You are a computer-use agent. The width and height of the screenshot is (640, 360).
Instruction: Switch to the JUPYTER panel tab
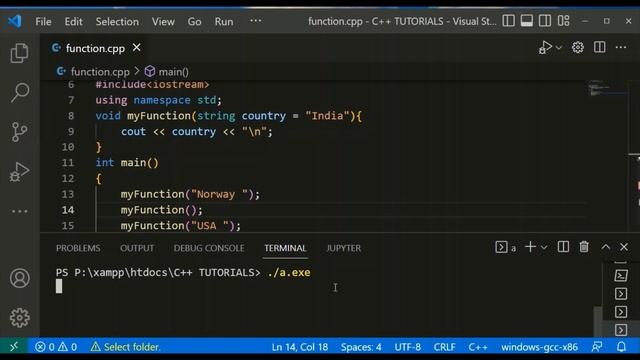pyautogui.click(x=344, y=248)
